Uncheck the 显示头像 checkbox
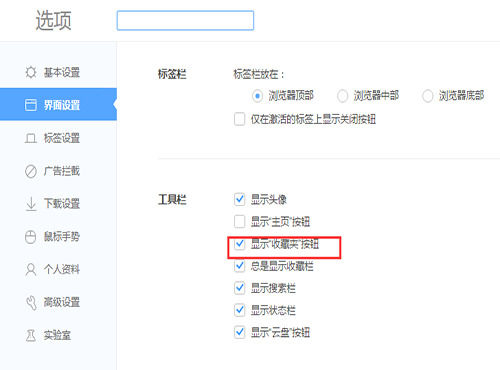This screenshot has height=370, width=500. (x=240, y=199)
